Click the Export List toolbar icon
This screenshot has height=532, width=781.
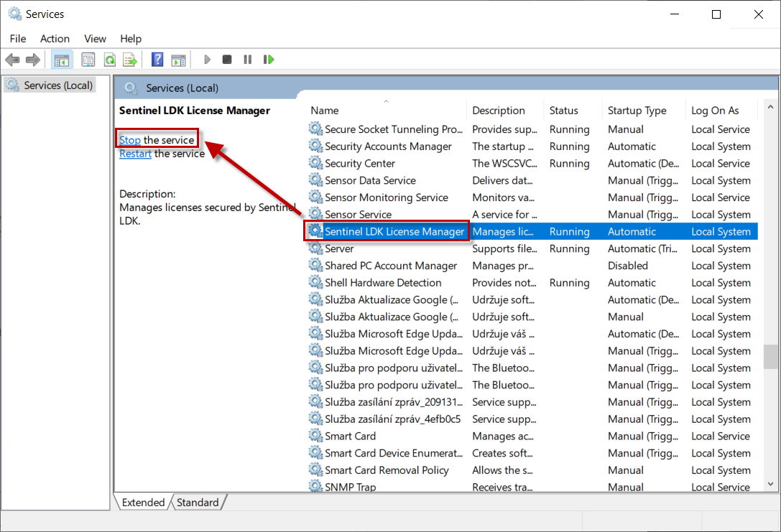[x=130, y=60]
